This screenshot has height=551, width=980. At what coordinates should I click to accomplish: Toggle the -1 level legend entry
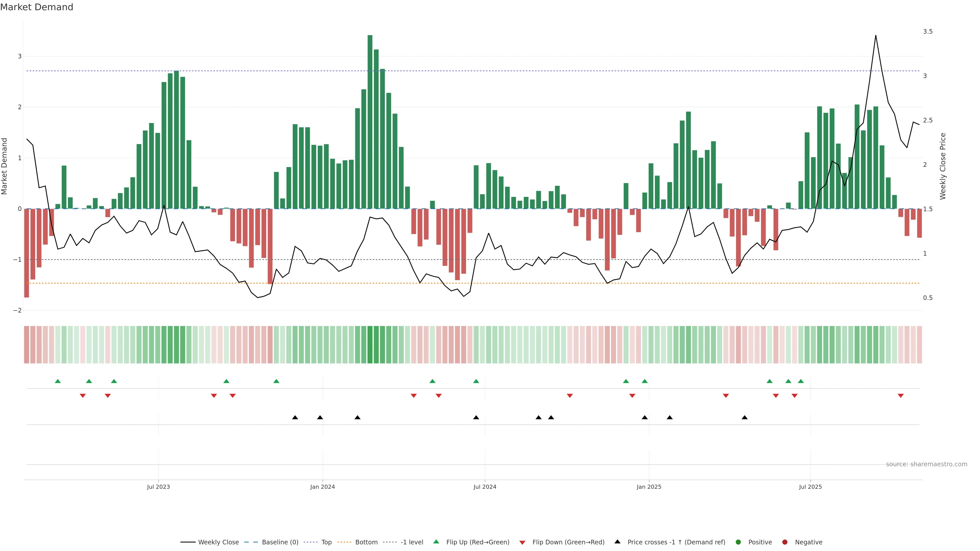point(412,542)
